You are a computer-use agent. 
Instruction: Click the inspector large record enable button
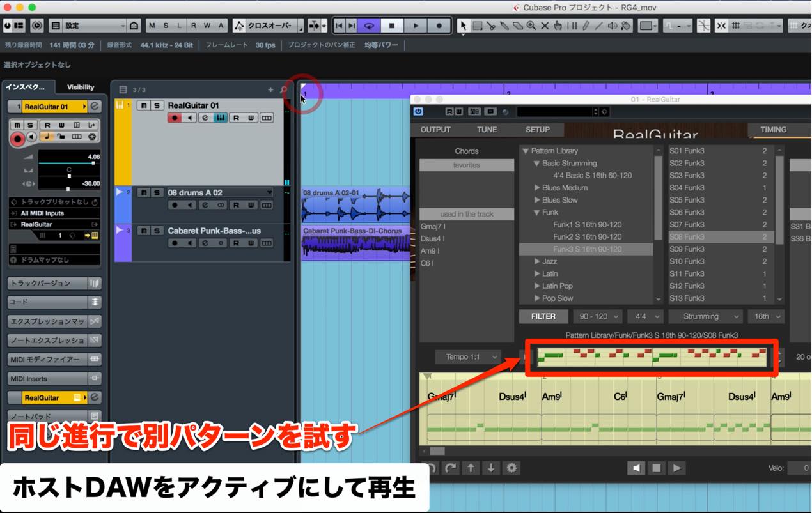coord(17,138)
